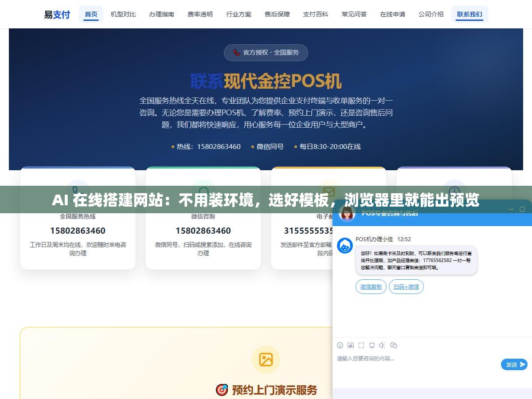Click 每日8:30-20:00在线 text in banner

(x=330, y=146)
